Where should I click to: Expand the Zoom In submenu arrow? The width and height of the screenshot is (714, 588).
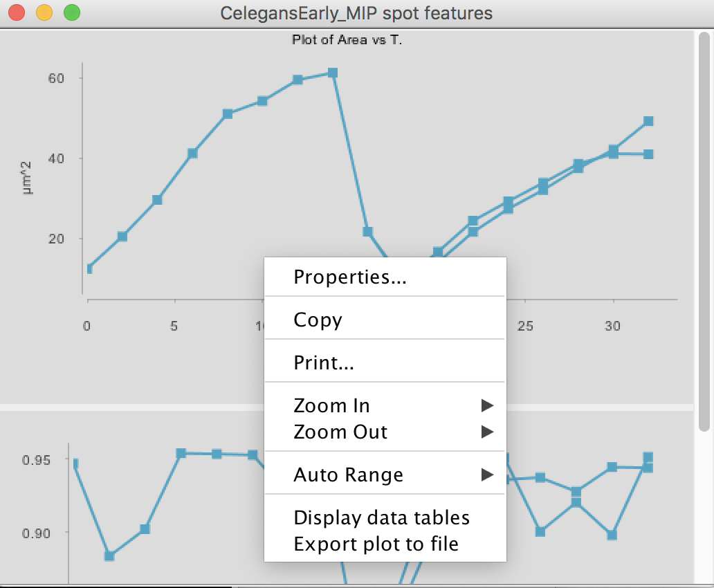pos(487,405)
